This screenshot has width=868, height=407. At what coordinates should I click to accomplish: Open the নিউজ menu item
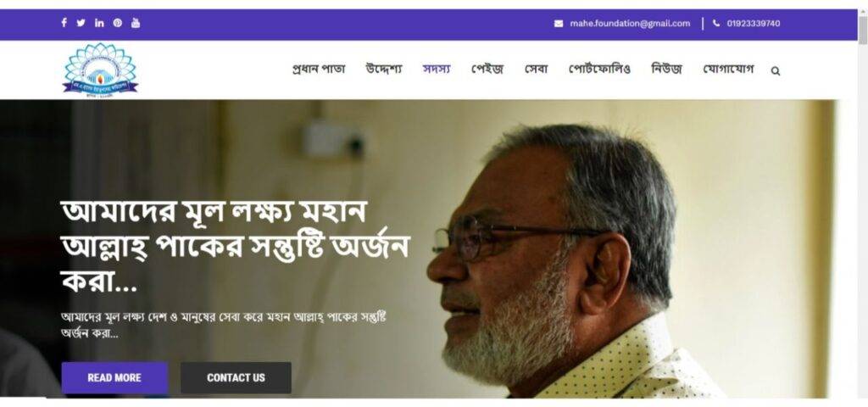coord(666,70)
